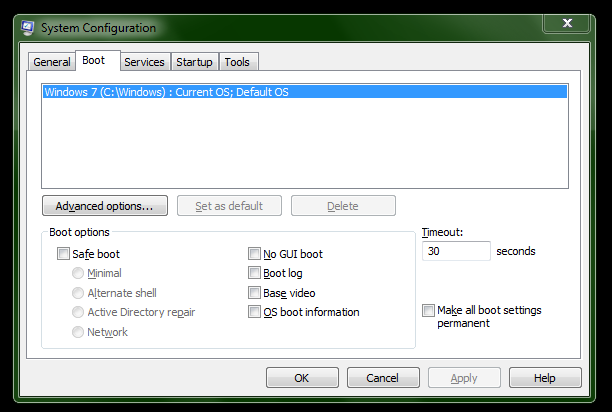Switch to the General tab
The height and width of the screenshot is (412, 612).
(x=52, y=62)
